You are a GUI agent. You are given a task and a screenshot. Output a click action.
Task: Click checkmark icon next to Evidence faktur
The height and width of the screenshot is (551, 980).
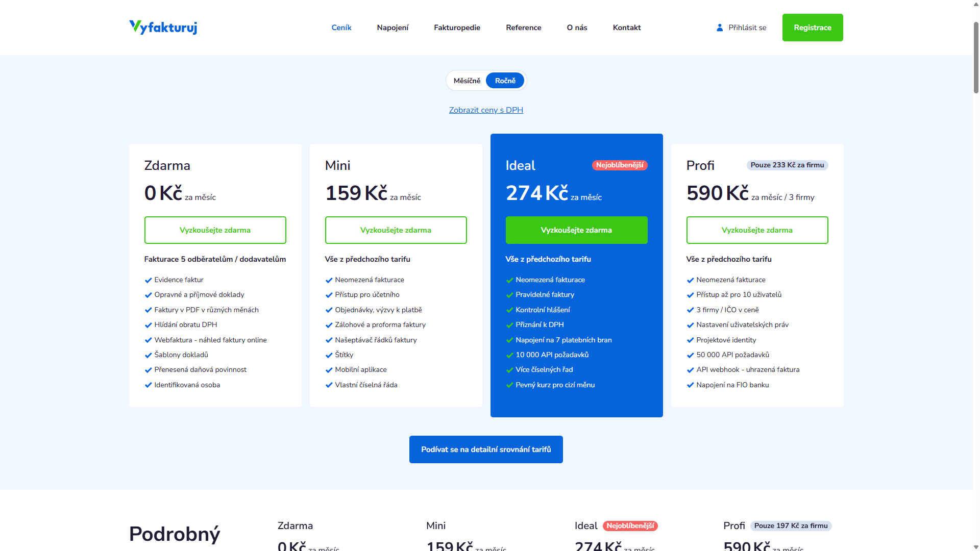[x=149, y=280]
